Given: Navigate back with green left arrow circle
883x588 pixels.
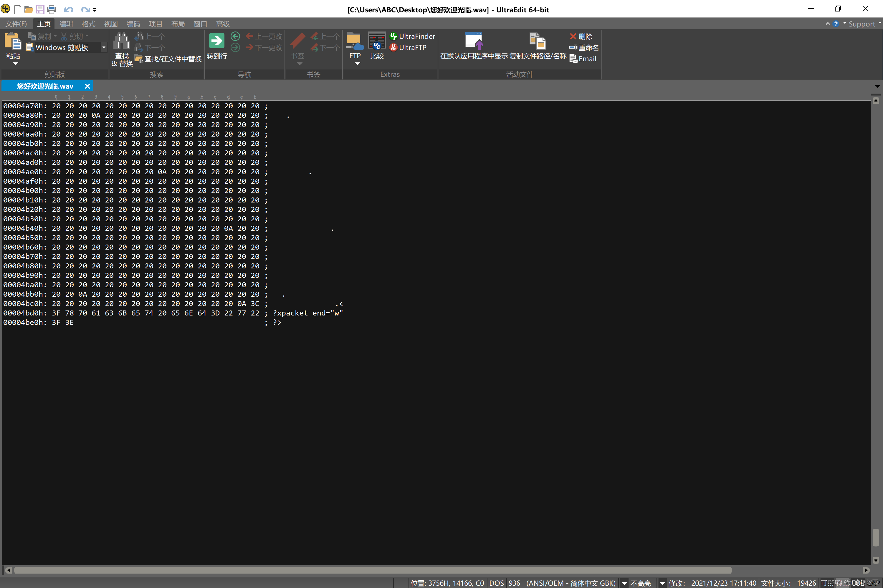Looking at the screenshot, I should point(235,36).
